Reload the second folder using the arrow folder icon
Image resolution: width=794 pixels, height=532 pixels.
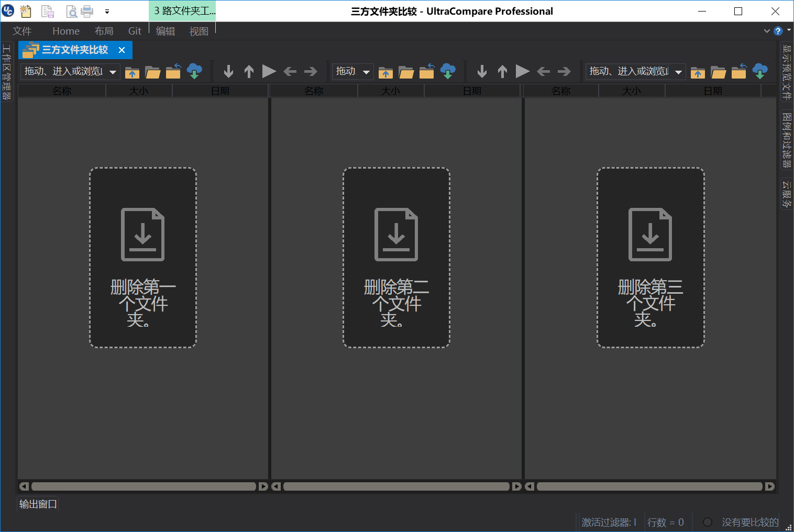coord(427,71)
